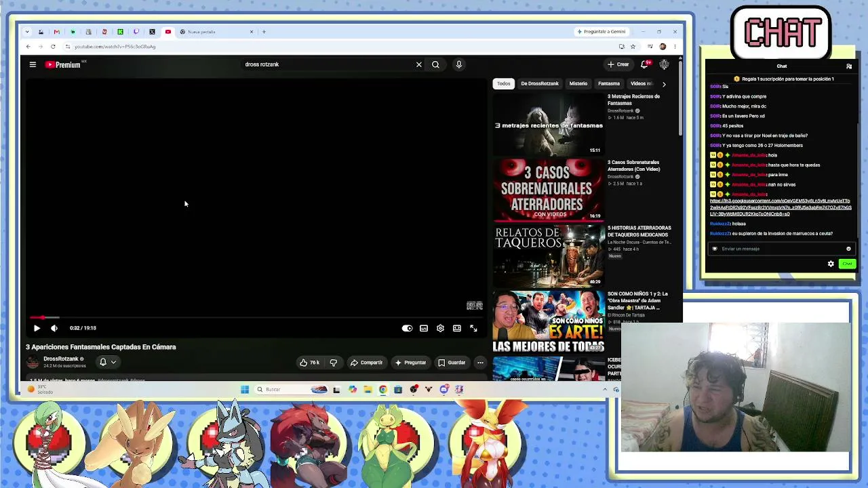Select the Todos filter chip
This screenshot has width=868, height=488.
(503, 83)
